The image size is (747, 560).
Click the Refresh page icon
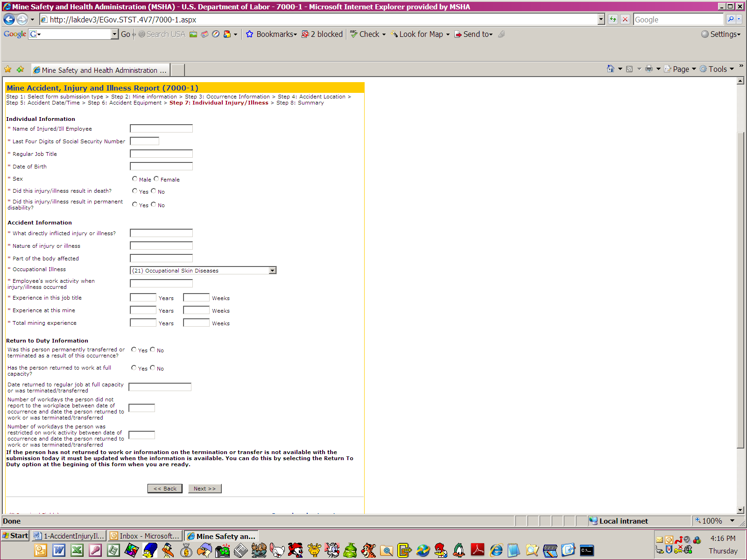[613, 19]
